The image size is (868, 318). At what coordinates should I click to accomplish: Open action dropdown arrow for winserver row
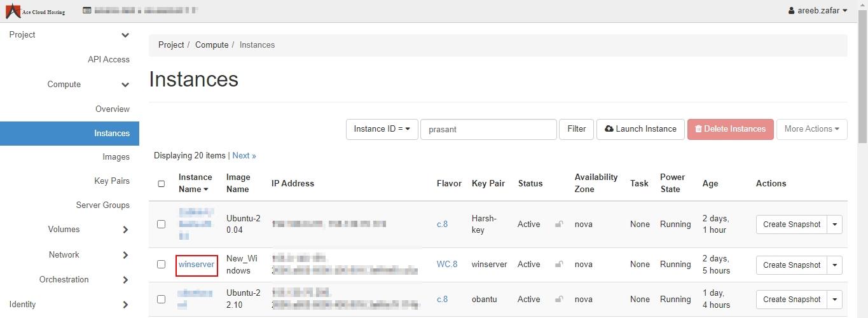(x=835, y=265)
